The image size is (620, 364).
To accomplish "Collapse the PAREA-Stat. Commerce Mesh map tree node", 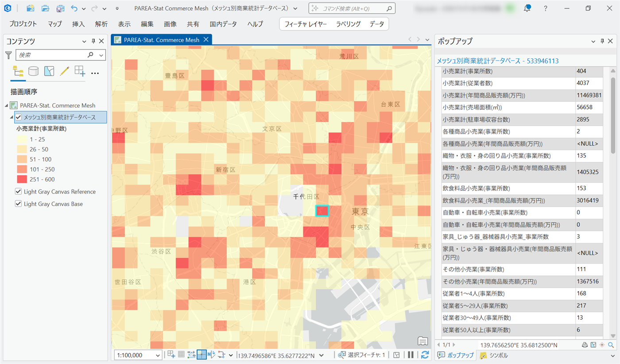I will pyautogui.click(x=7, y=105).
